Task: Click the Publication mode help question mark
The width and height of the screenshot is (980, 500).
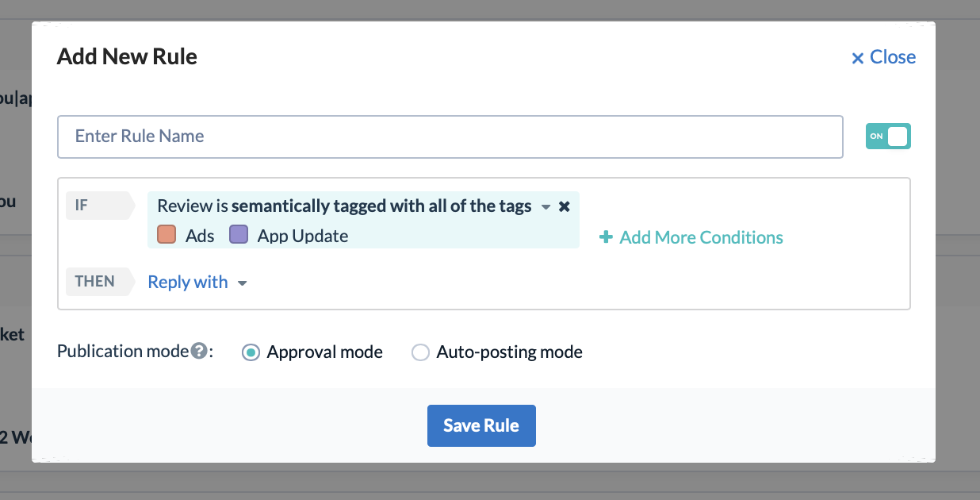Action: pyautogui.click(x=200, y=351)
